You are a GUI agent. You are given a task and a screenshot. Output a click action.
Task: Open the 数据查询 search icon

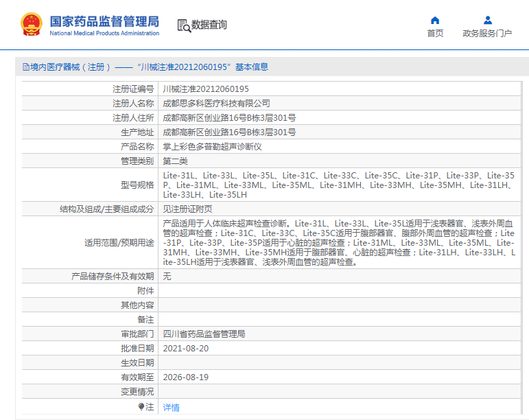(x=184, y=25)
